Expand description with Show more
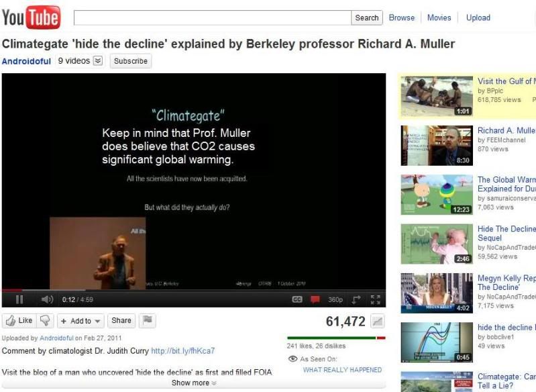Image resolution: width=536 pixels, height=392 pixels. pos(194,383)
